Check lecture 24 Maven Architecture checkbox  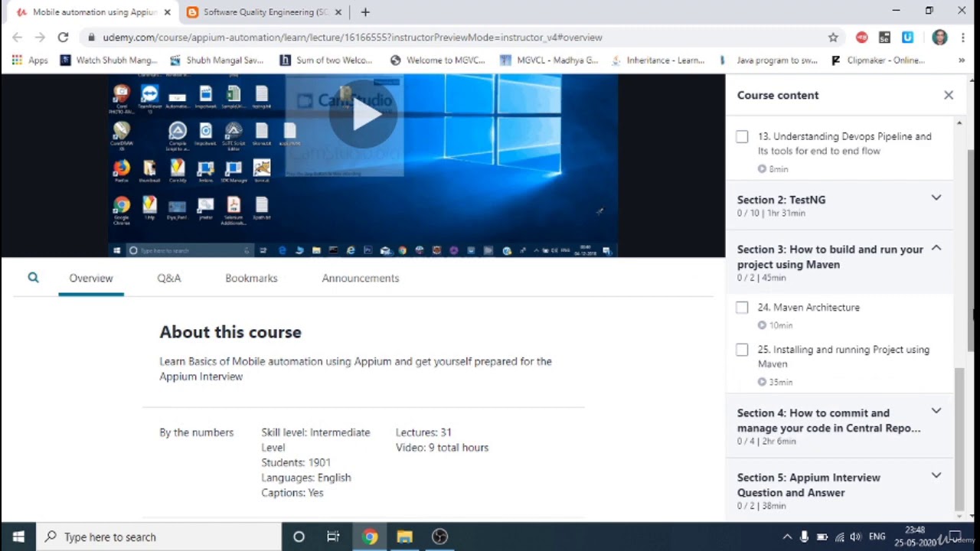click(742, 308)
